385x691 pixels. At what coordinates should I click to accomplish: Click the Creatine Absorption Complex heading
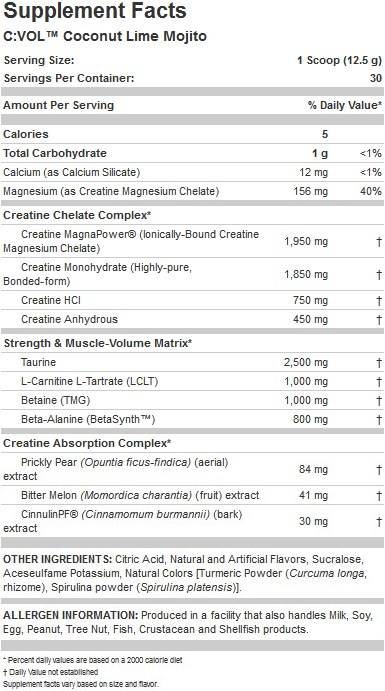[x=87, y=443]
